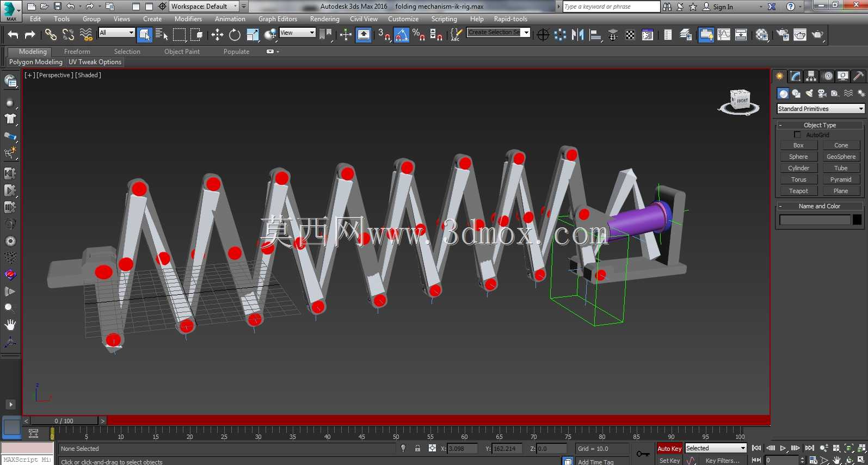Image resolution: width=868 pixels, height=465 pixels.
Task: Open the Standard Primitives dropdown
Action: click(x=821, y=109)
